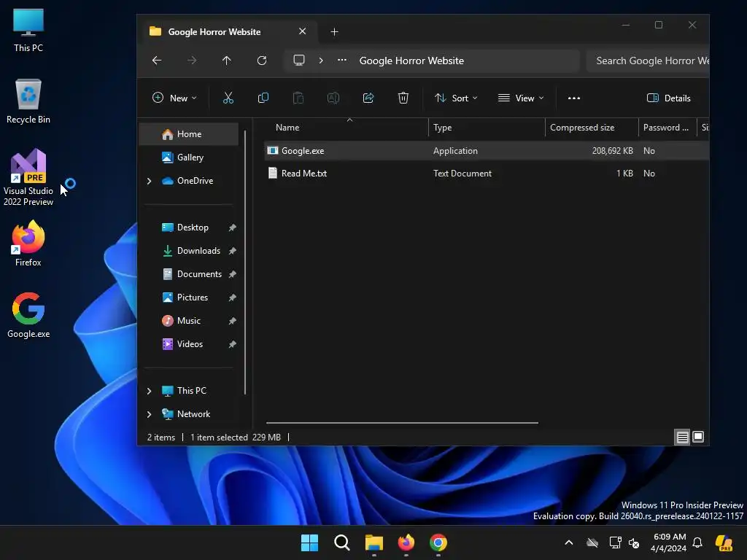
Task: Switch to large thumbnails view icon in status bar
Action: click(x=698, y=437)
